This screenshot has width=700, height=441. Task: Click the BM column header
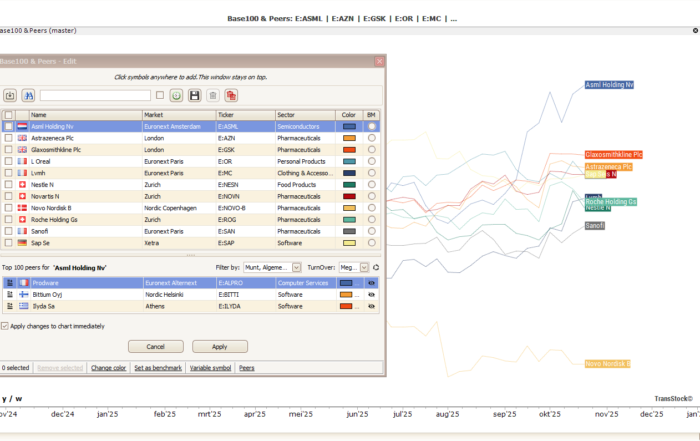click(x=371, y=115)
